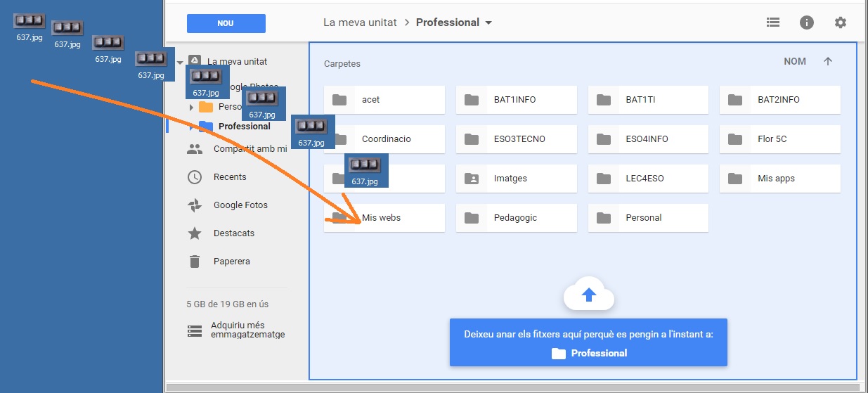Click the Destacats star icon
Screen dimensions: 868x393
pyautogui.click(x=195, y=233)
